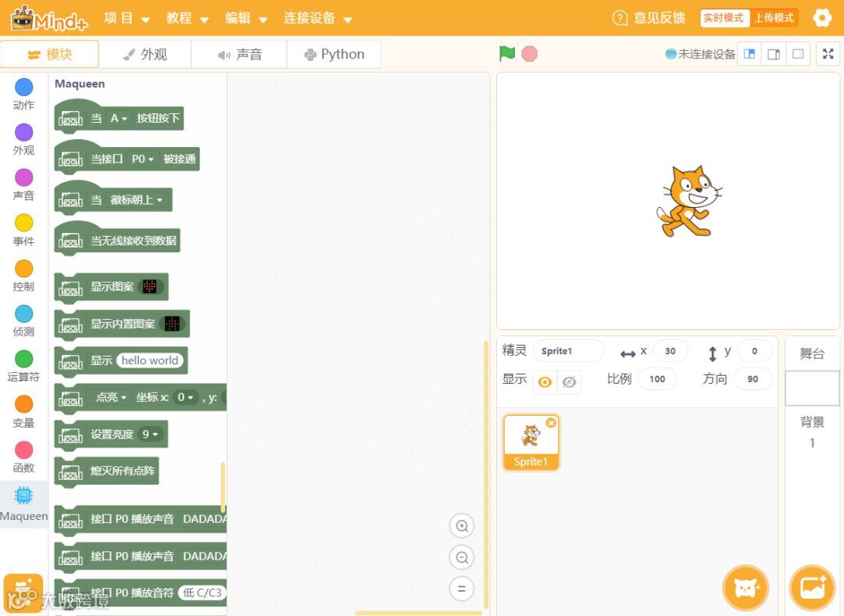Screen dimensions: 844x616
Task: Select the small stage layout icon
Action: [749, 54]
